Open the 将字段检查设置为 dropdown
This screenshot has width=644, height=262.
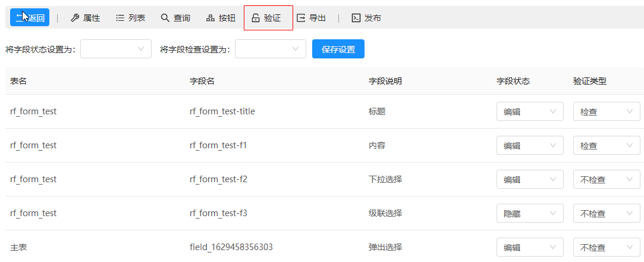coord(271,49)
